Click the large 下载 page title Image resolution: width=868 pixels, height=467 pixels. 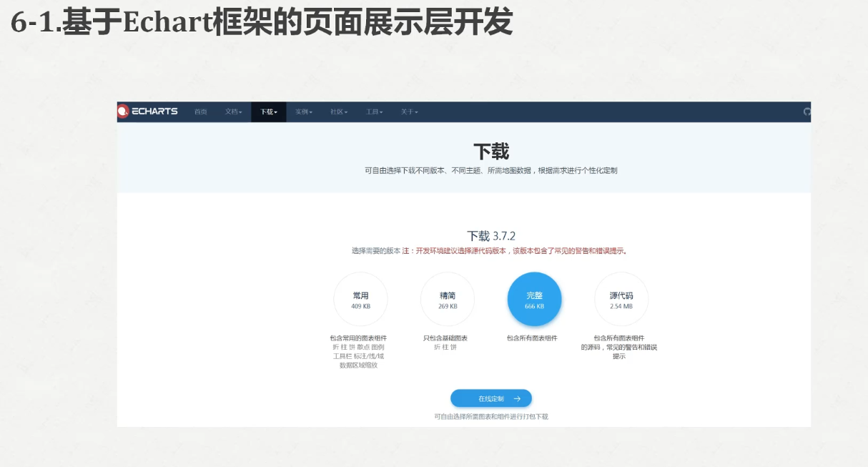pyautogui.click(x=491, y=152)
